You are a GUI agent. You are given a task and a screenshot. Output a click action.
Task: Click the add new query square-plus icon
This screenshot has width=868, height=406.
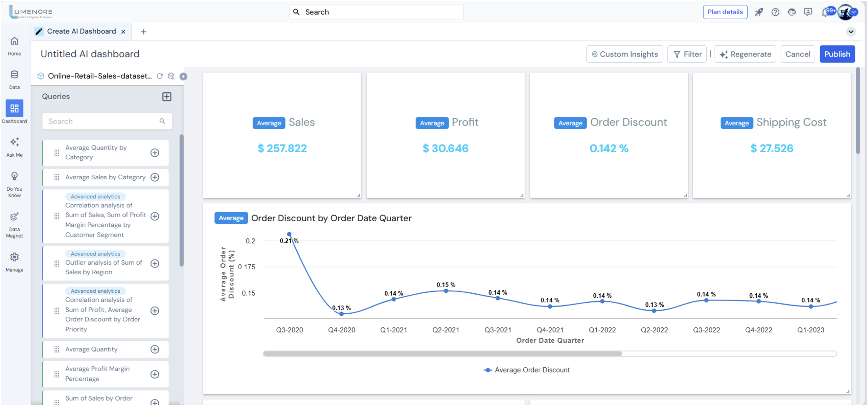pyautogui.click(x=167, y=97)
